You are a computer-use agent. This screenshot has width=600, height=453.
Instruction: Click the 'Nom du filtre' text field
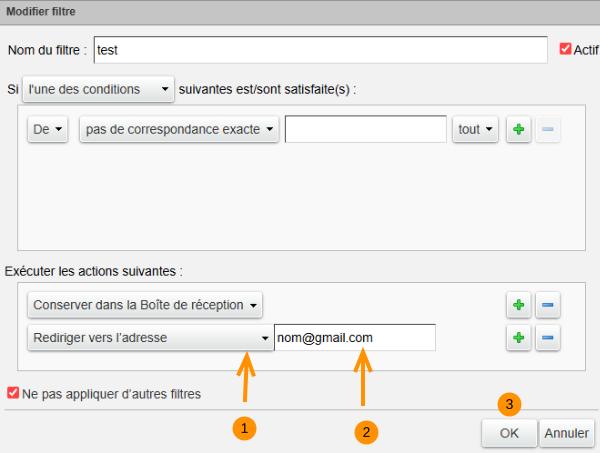coord(320,49)
